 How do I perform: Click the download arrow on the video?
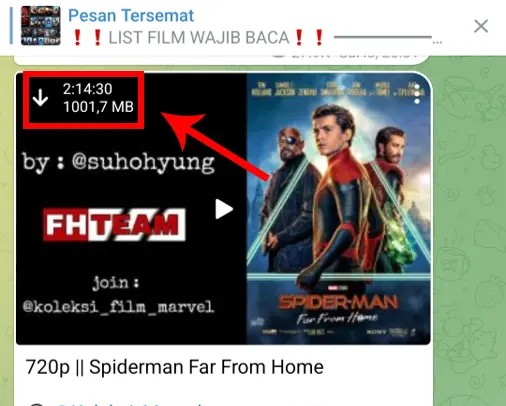40,98
